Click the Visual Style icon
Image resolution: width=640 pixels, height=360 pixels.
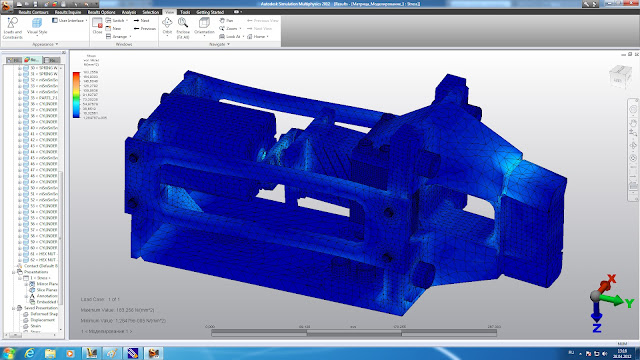(37, 26)
